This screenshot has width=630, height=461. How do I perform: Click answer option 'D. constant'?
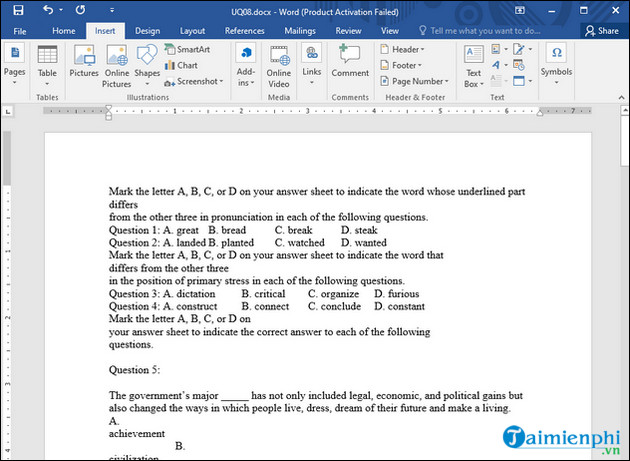[399, 306]
